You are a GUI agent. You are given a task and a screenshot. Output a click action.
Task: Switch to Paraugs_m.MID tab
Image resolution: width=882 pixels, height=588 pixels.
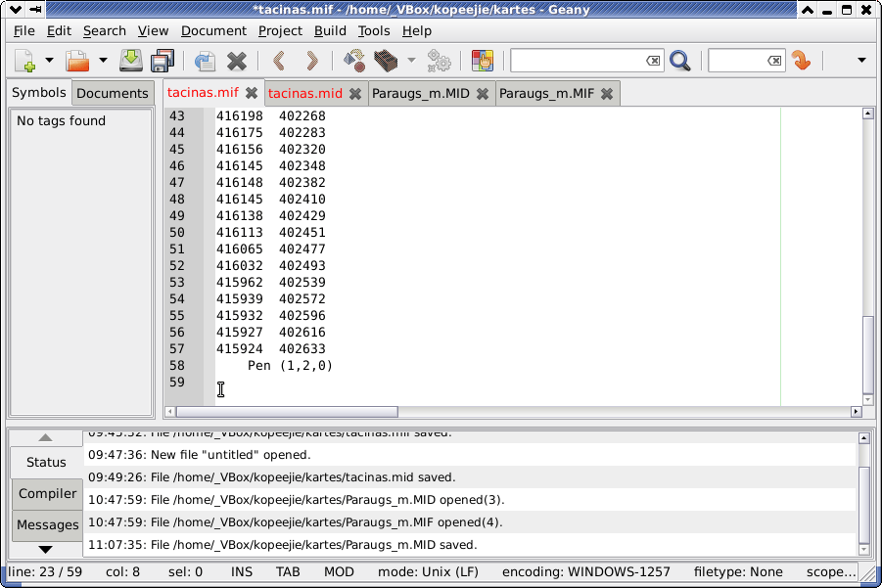[420, 93]
